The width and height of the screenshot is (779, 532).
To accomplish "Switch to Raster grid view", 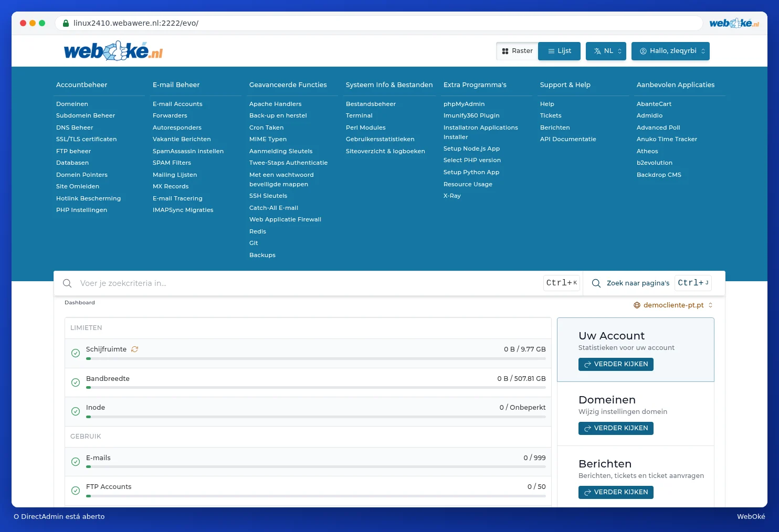I will 517,51.
